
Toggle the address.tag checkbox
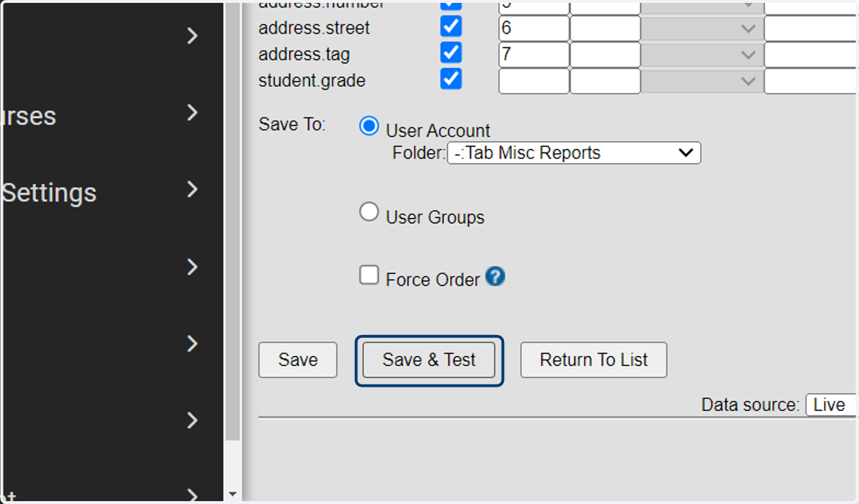(x=451, y=53)
